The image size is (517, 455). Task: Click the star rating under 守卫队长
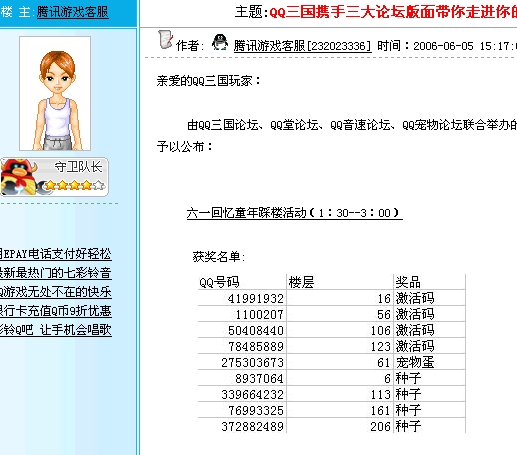pyautogui.click(x=74, y=185)
